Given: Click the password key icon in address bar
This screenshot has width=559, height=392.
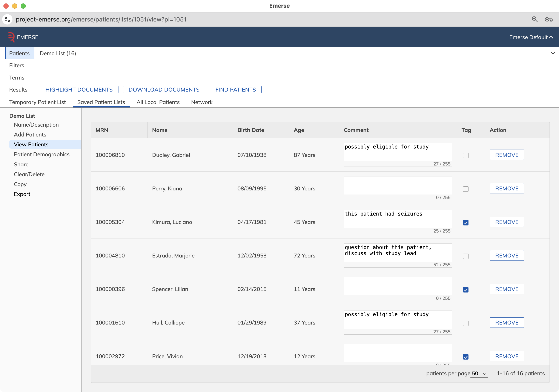Looking at the screenshot, I should (x=549, y=20).
